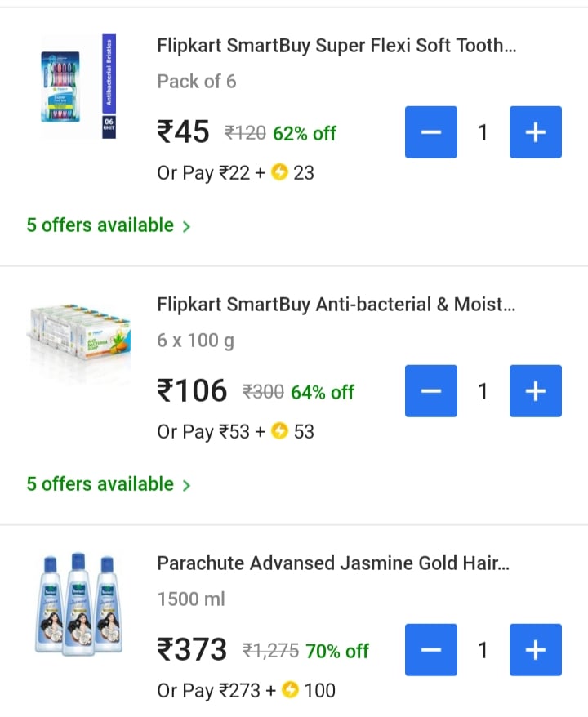588x717 pixels.
Task: Tap plus to add another soap pack
Action: [535, 391]
